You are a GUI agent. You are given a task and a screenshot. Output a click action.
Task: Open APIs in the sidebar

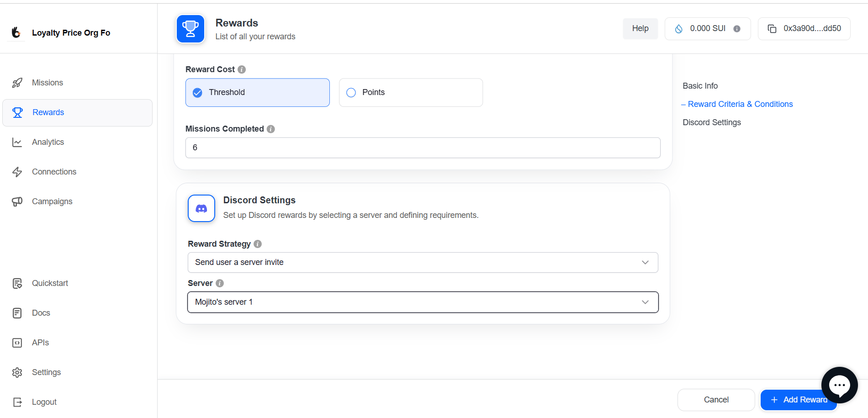pyautogui.click(x=78, y=343)
